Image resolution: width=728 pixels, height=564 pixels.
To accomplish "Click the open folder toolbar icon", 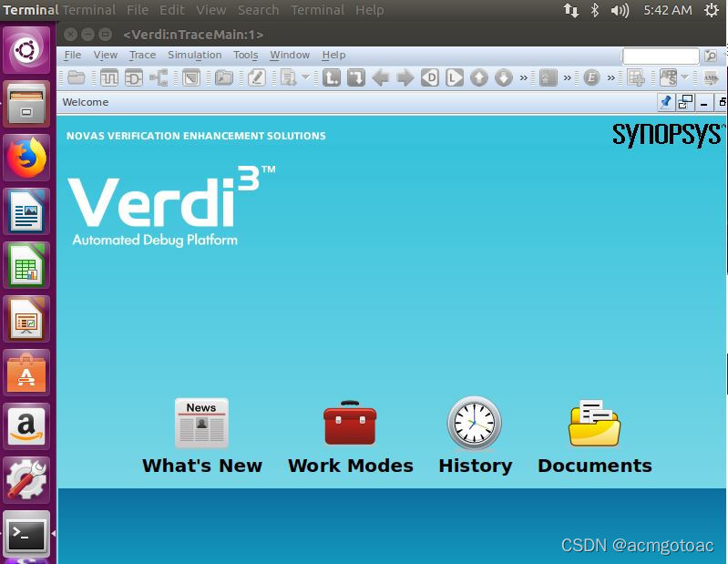I will pos(77,77).
